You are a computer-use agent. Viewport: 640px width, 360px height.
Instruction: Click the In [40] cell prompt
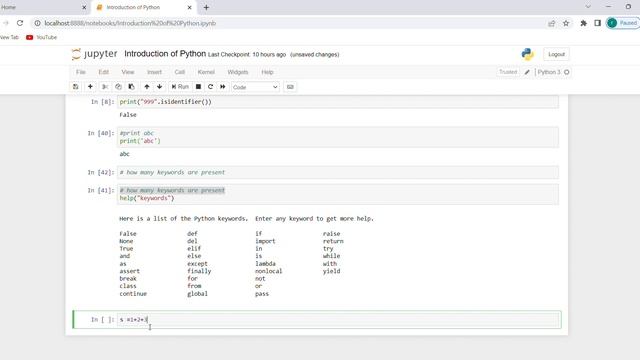pos(100,133)
